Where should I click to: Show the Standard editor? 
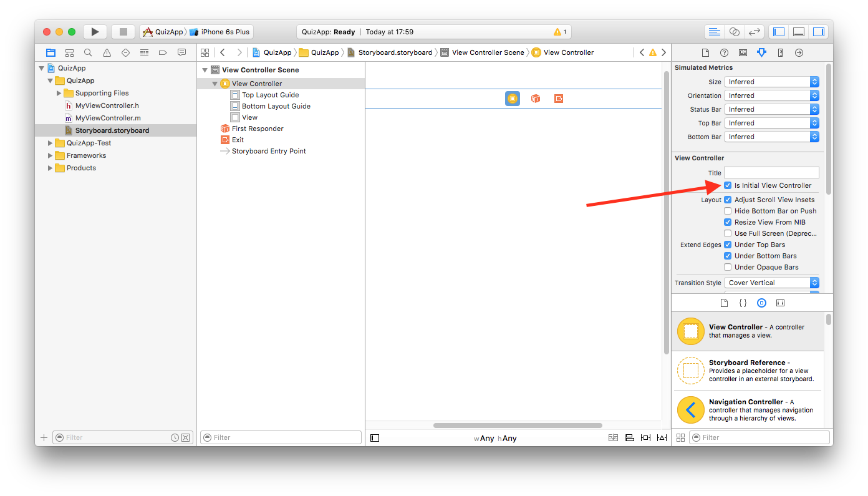[715, 32]
